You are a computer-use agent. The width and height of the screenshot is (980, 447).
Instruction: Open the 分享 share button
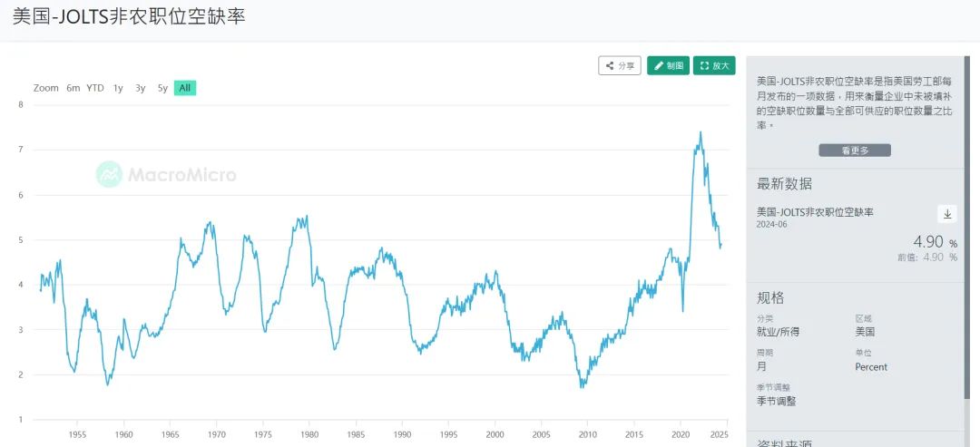(x=620, y=65)
